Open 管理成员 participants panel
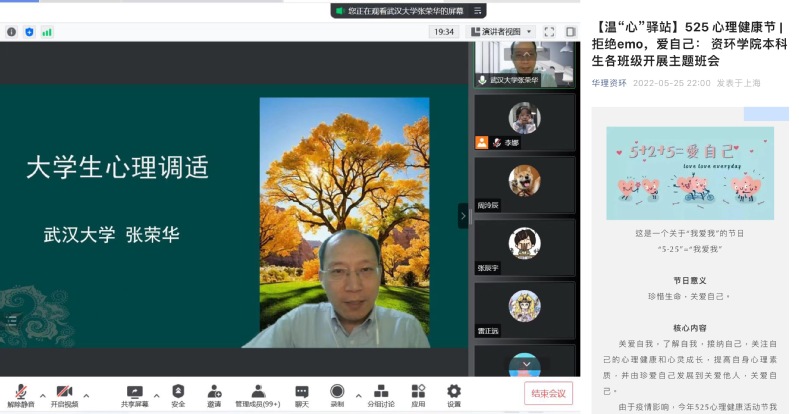Viewport: 799px width, 414px height. tap(258, 394)
